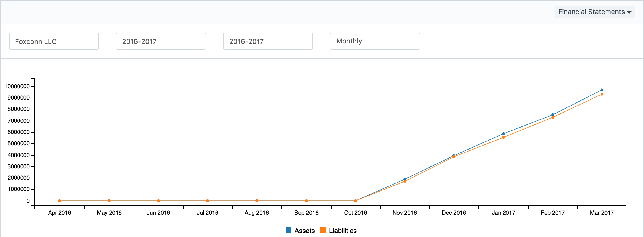The width and height of the screenshot is (644, 237).
Task: Open the Financial Statements dropdown
Action: (594, 12)
